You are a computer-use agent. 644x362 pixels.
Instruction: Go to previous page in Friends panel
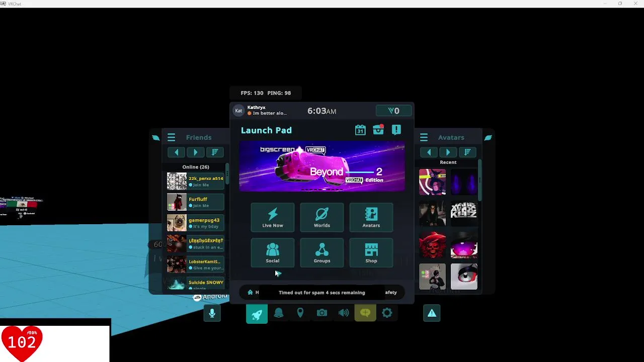point(176,152)
